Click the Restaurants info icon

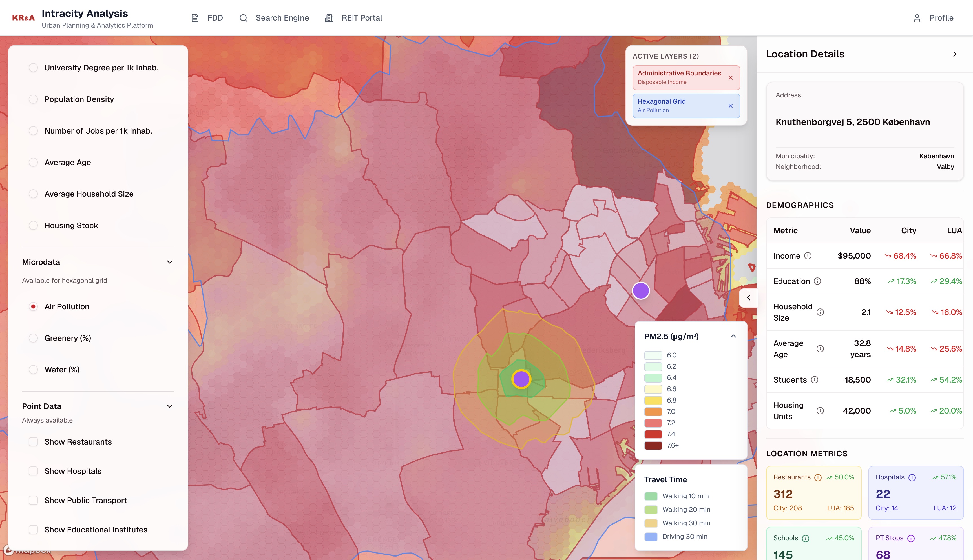pyautogui.click(x=818, y=478)
